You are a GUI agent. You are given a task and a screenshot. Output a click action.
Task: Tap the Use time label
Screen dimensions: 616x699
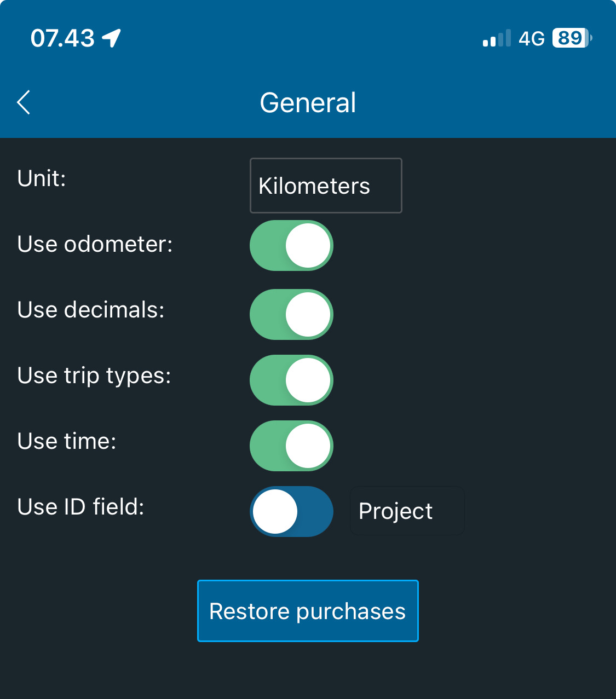click(67, 441)
